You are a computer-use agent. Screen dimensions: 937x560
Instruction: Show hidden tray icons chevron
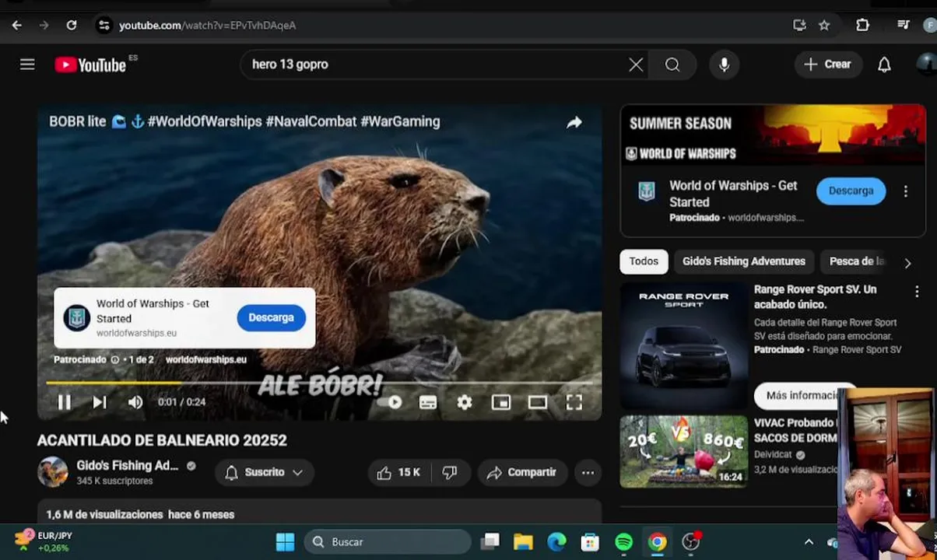point(809,542)
